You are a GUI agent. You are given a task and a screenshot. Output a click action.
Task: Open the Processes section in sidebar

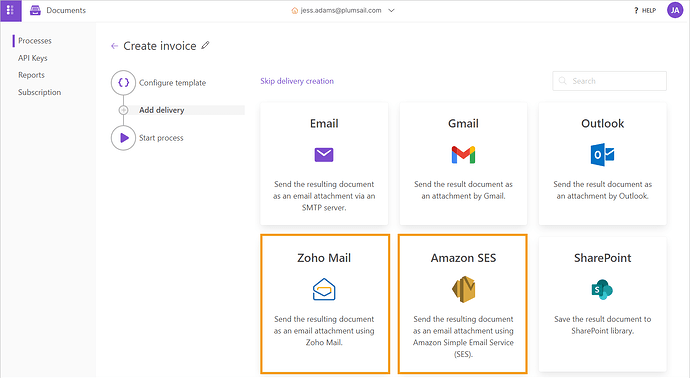[x=35, y=41]
